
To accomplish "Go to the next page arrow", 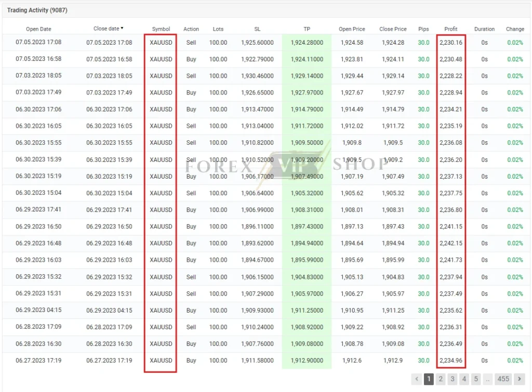I will [x=519, y=379].
